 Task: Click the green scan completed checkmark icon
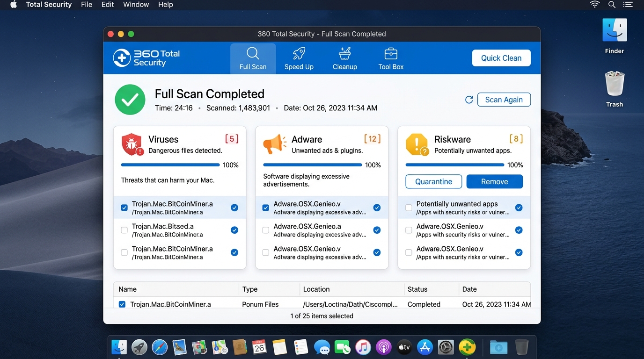(130, 100)
